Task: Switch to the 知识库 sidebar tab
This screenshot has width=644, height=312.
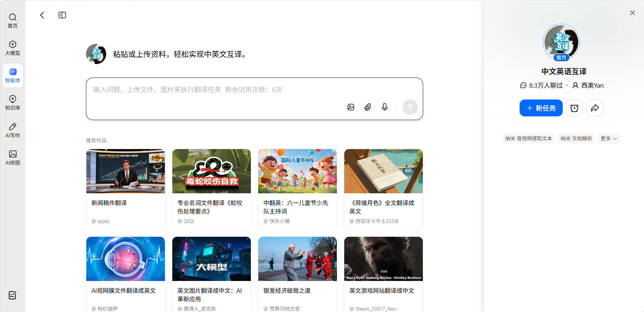Action: coord(12,103)
